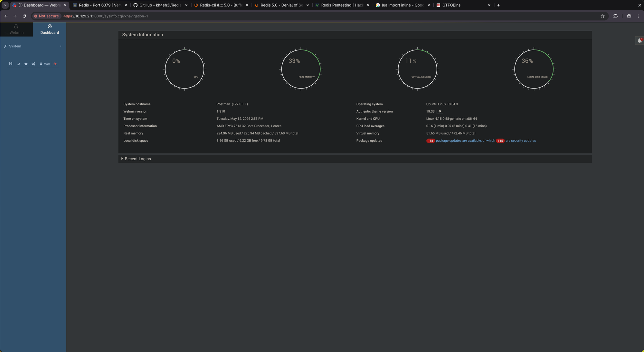Click the Local Disk Space gauge
The height and width of the screenshot is (352, 644).
[534, 69]
